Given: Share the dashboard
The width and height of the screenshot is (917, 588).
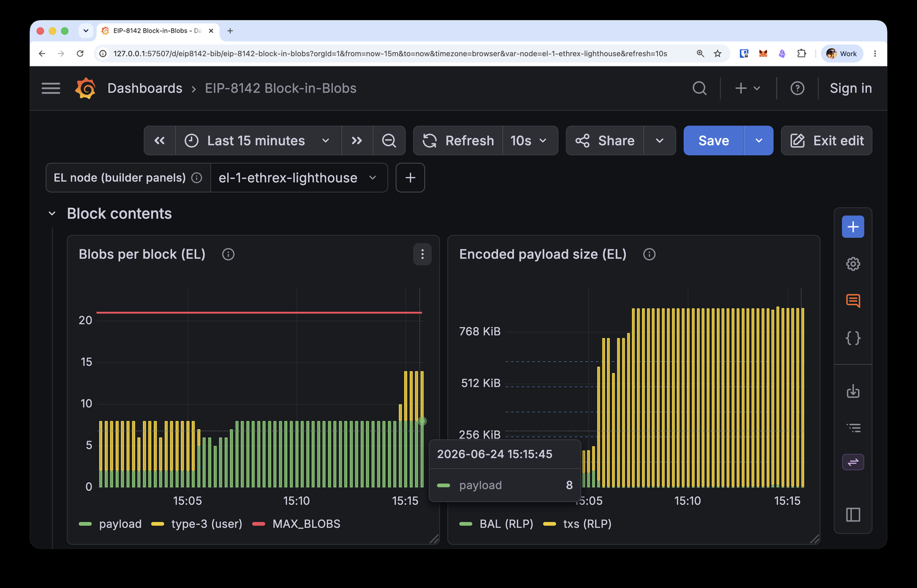Looking at the screenshot, I should [x=605, y=140].
